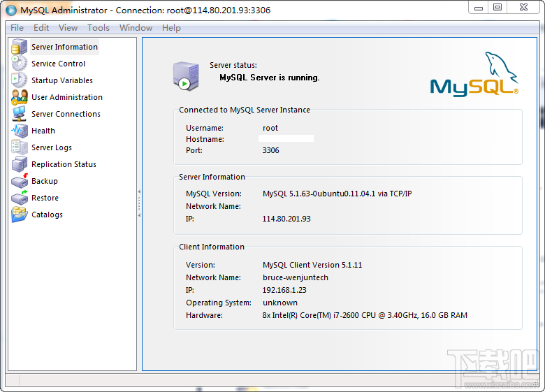This screenshot has height=392, width=545.
Task: Show Server Connections list
Action: [x=66, y=114]
